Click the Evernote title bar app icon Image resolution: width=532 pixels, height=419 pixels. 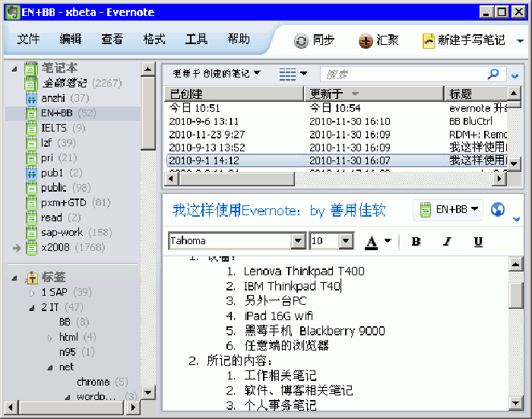[13, 12]
